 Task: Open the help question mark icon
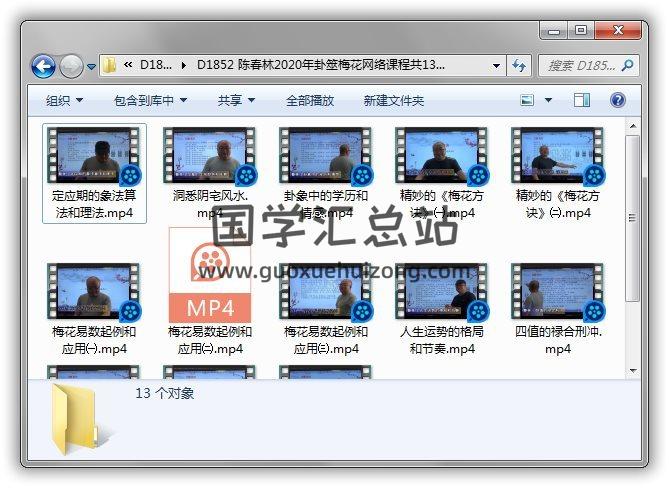point(617,101)
